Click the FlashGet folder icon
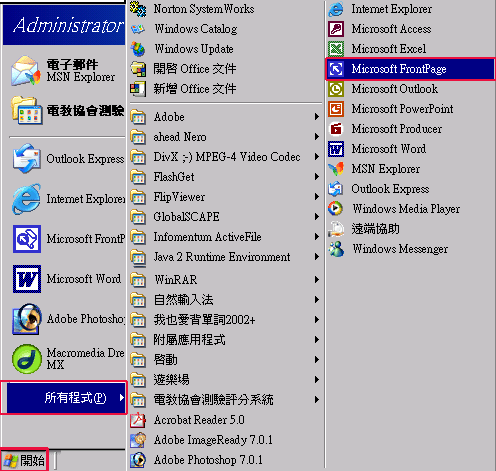 (138, 177)
